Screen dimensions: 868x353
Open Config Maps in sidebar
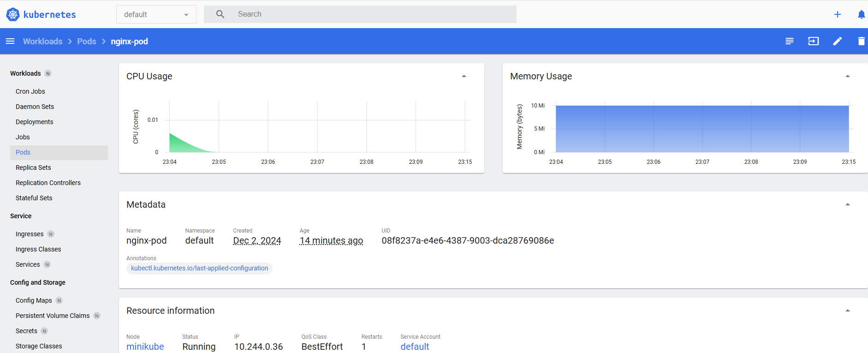(x=34, y=300)
